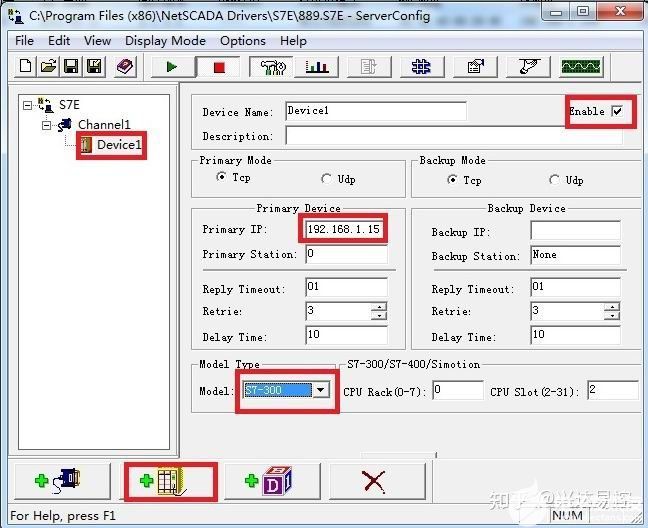Click the Primary Station field
This screenshot has height=528, width=648.
(346, 254)
